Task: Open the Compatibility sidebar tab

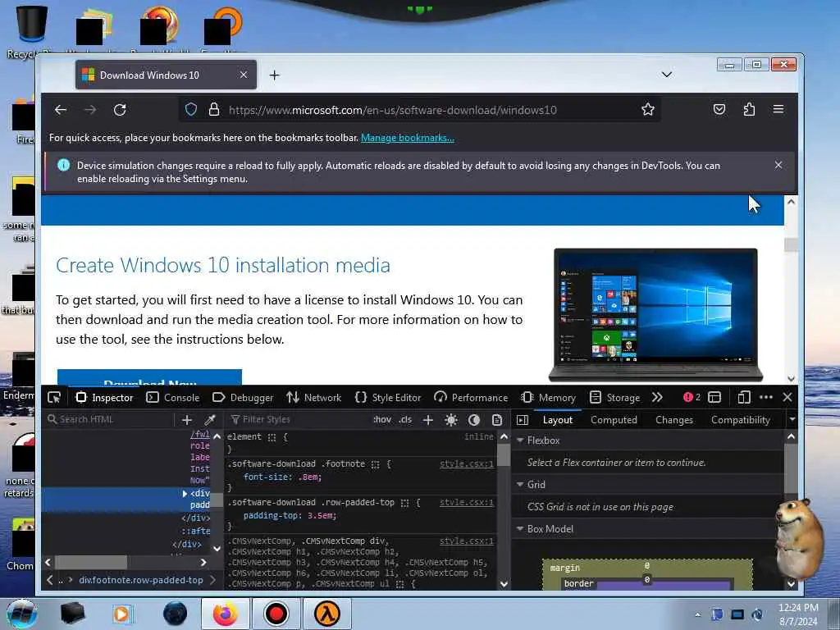Action: click(741, 420)
